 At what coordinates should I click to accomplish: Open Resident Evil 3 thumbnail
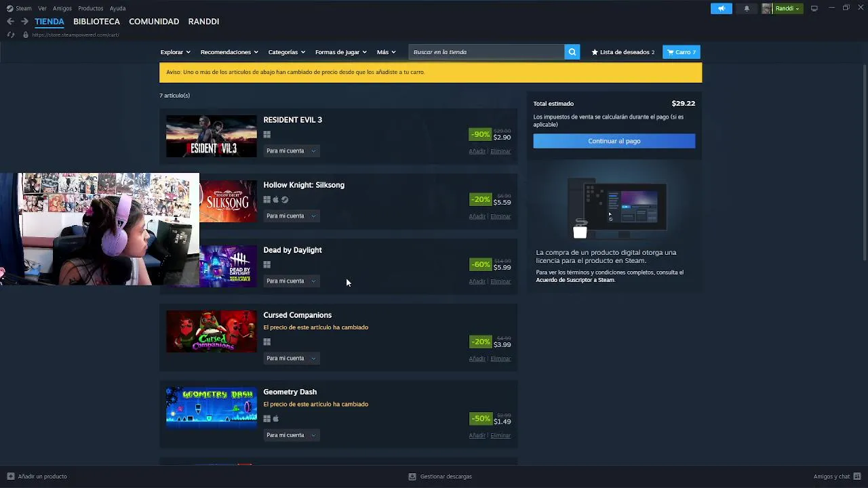(212, 136)
